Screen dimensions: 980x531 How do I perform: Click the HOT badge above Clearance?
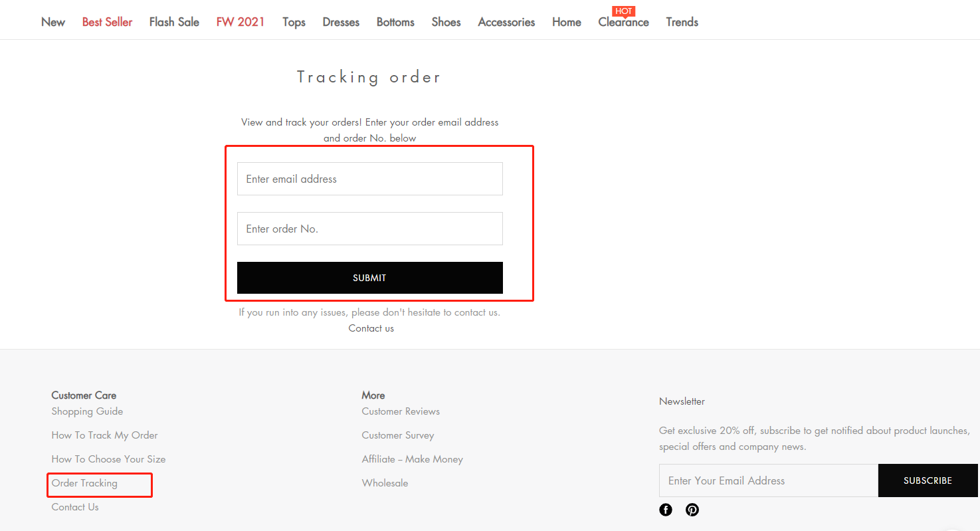pos(623,11)
